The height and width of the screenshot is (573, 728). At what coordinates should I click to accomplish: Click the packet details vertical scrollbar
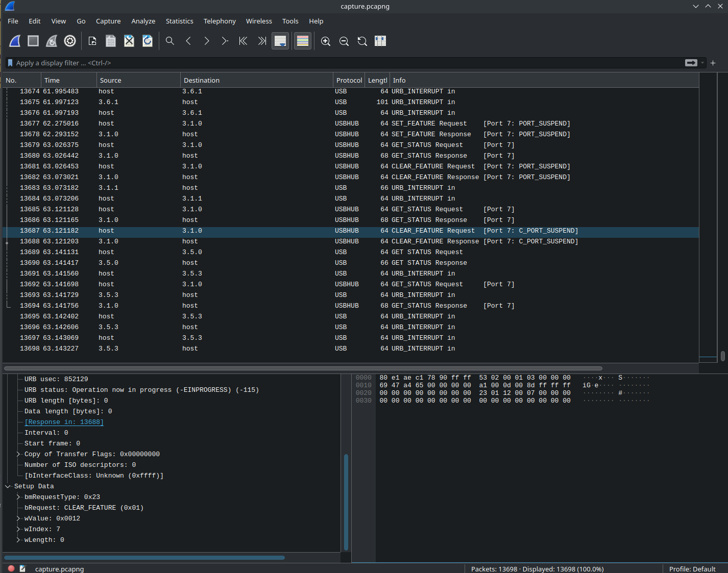click(346, 502)
